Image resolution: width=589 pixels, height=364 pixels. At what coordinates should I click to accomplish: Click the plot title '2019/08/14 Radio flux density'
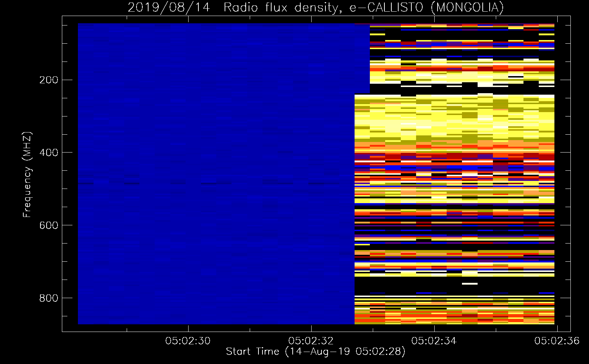234,7
